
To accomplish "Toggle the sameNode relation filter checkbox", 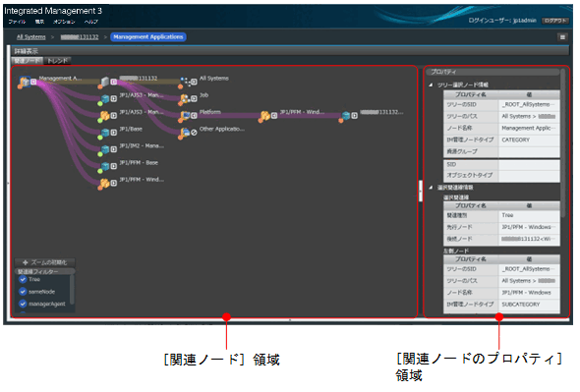I will 23,292.
